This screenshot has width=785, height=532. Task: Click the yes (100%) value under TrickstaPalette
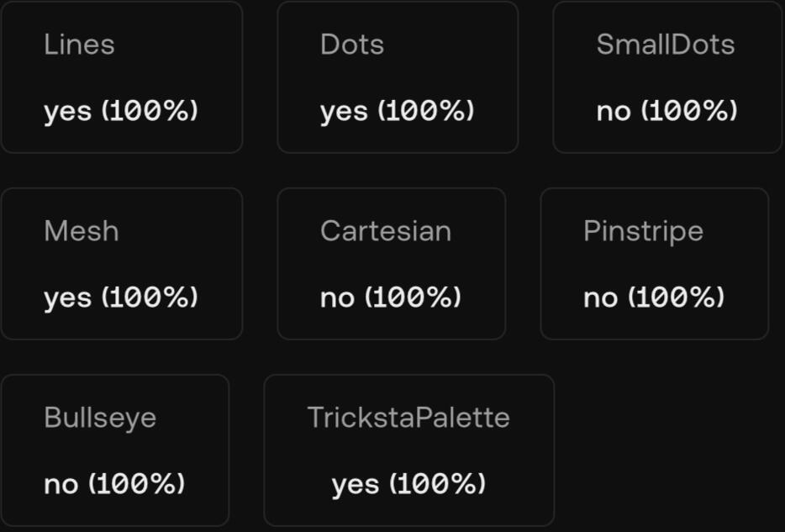(x=408, y=484)
